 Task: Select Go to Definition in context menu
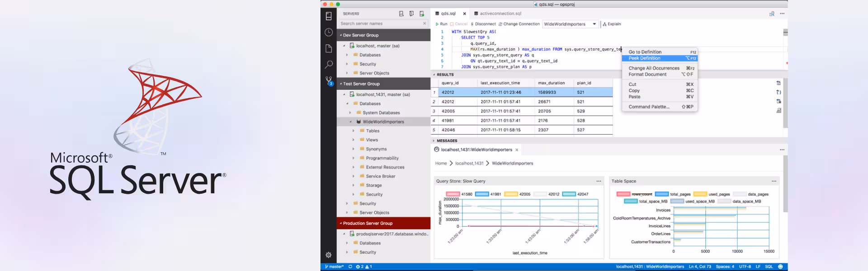[660, 52]
